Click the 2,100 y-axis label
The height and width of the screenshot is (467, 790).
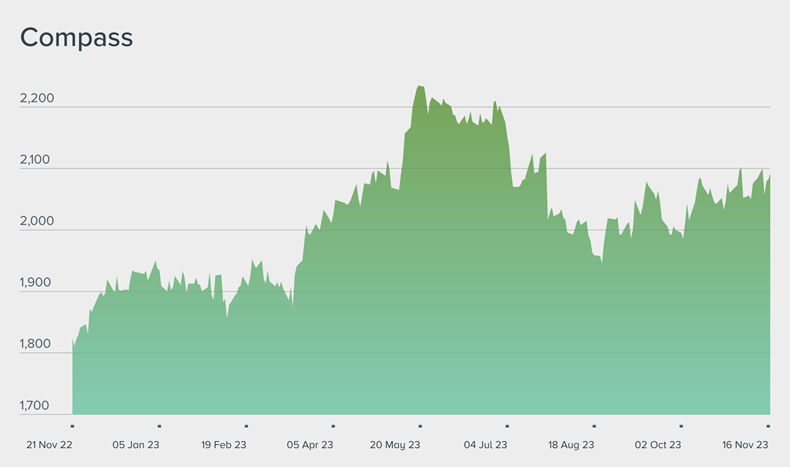click(x=37, y=160)
